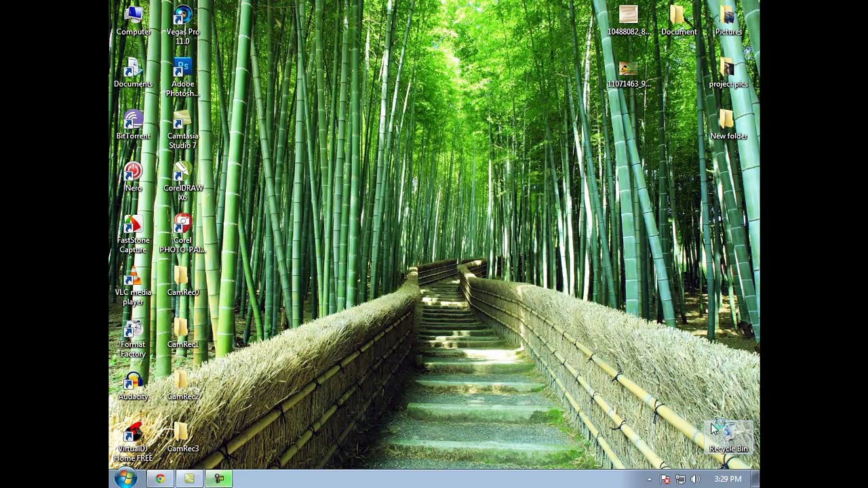The height and width of the screenshot is (488, 868).
Task: Select the CorelDRAW X6 shortcut
Action: 182,182
